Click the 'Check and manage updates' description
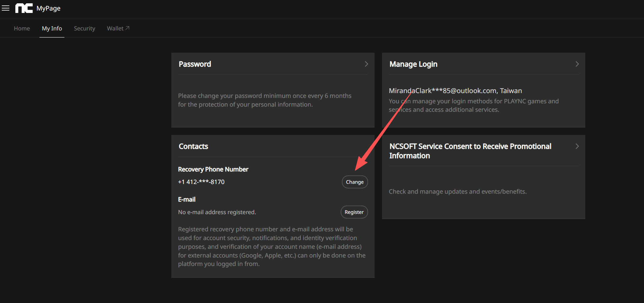This screenshot has height=303, width=644. [x=457, y=192]
